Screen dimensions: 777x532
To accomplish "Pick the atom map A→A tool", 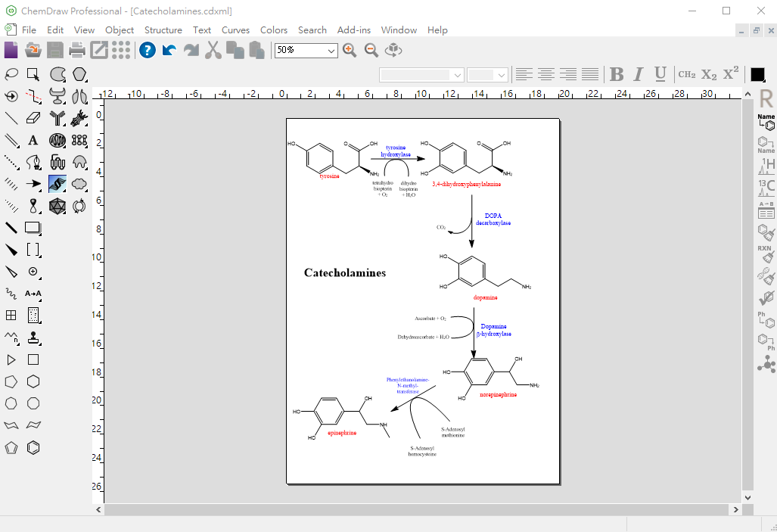I will [33, 294].
